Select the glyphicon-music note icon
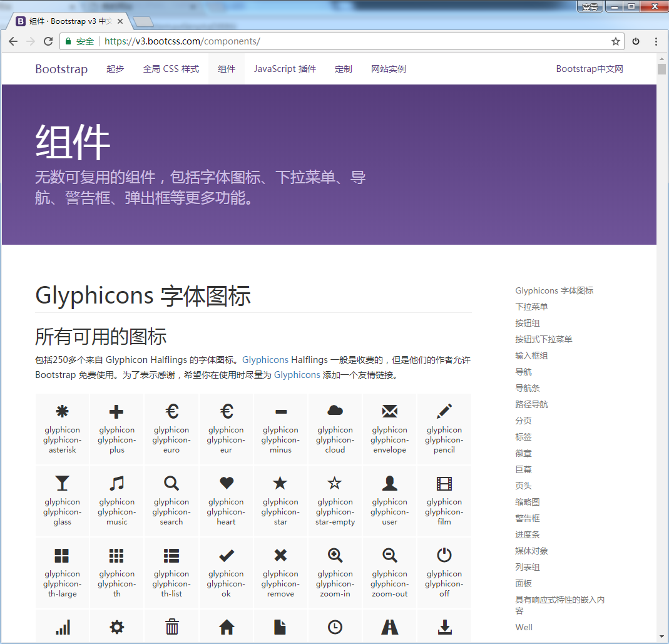 click(x=116, y=483)
